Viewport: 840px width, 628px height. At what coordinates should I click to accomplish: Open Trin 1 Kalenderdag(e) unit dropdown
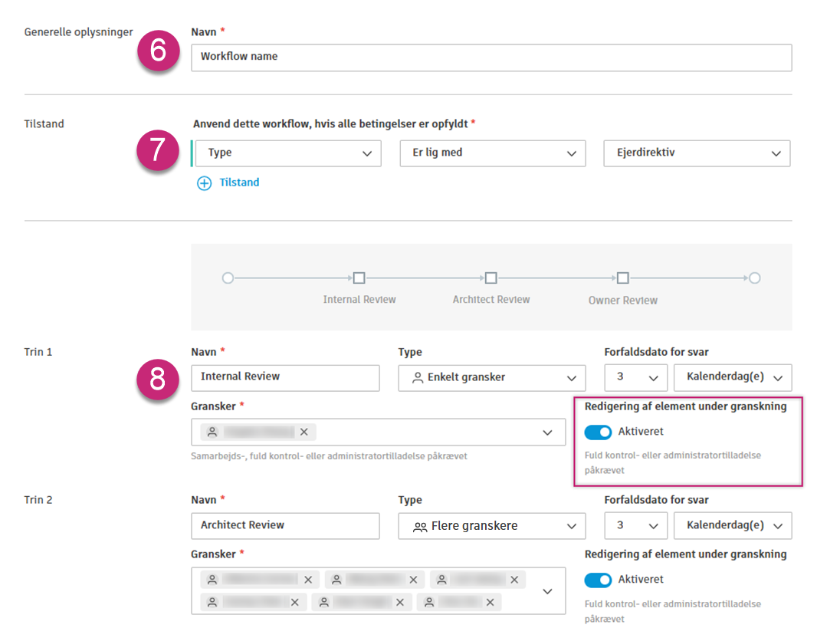(x=733, y=377)
